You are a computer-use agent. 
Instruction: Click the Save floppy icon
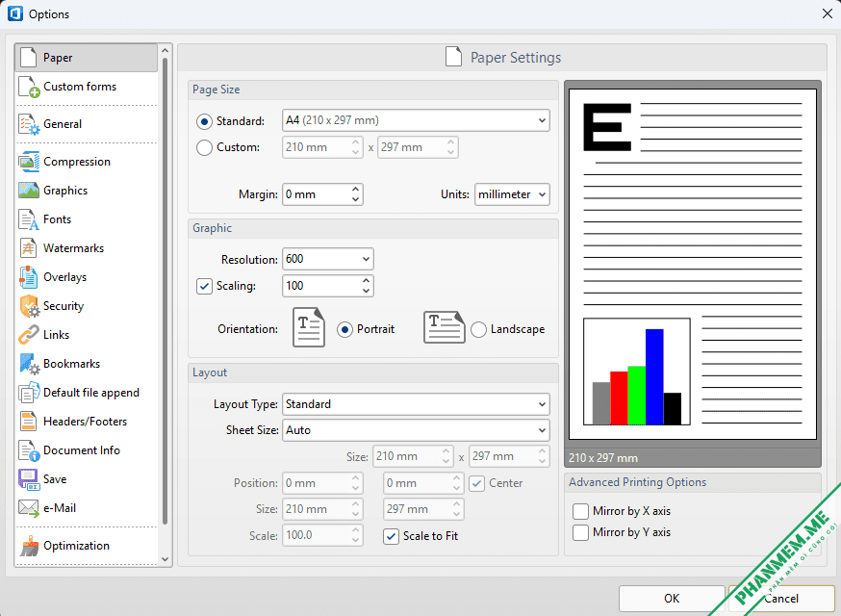point(29,479)
